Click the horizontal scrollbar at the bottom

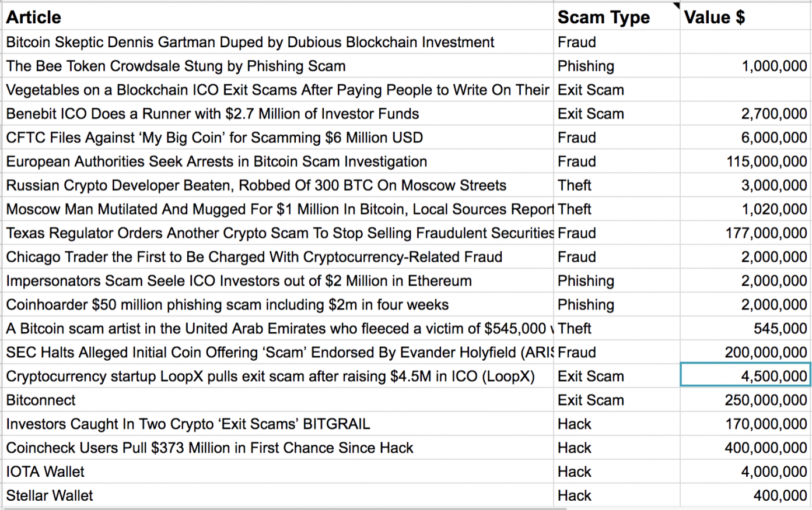[x=285, y=508]
